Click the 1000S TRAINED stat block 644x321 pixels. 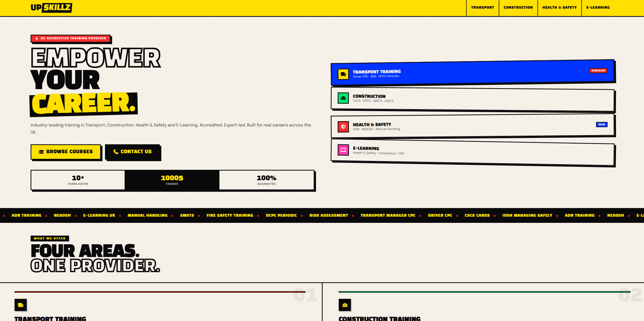click(172, 180)
